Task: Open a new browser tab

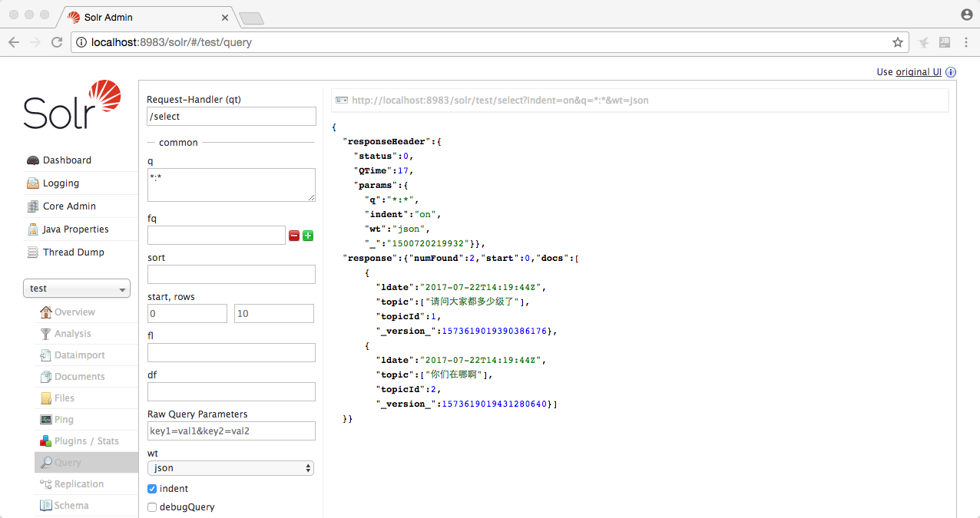Action: point(251,18)
